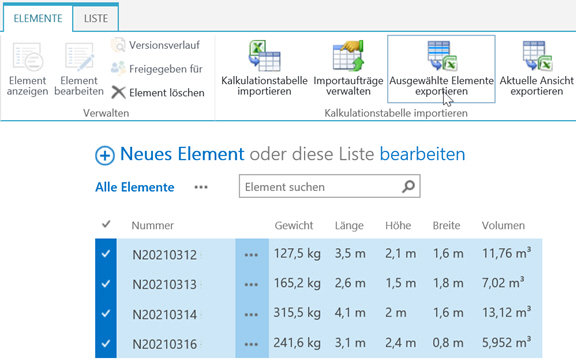Click the bearbeiten link
Viewport: 576px width, 363px height.
click(422, 154)
